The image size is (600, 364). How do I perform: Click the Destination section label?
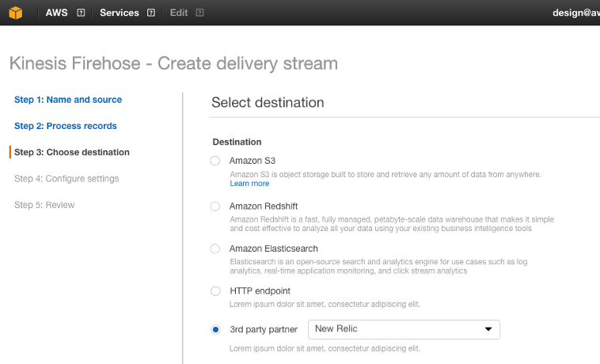pyautogui.click(x=237, y=142)
